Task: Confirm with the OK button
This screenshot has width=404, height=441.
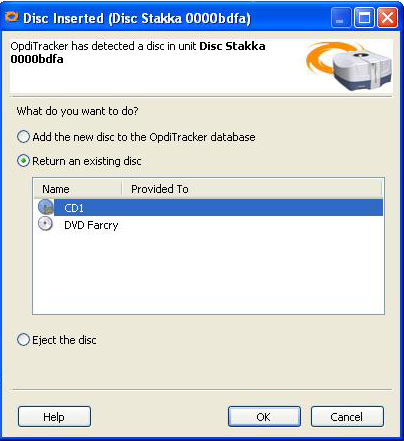Action: tap(264, 417)
